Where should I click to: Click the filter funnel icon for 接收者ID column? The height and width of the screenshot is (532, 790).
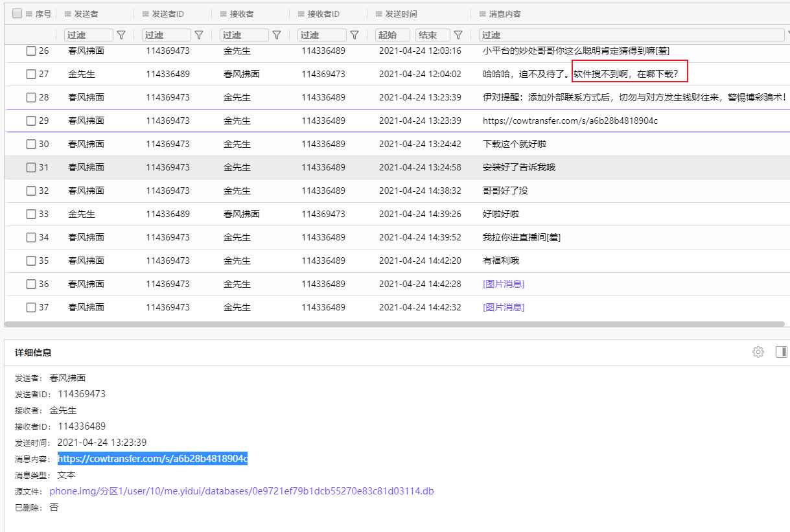coord(354,35)
